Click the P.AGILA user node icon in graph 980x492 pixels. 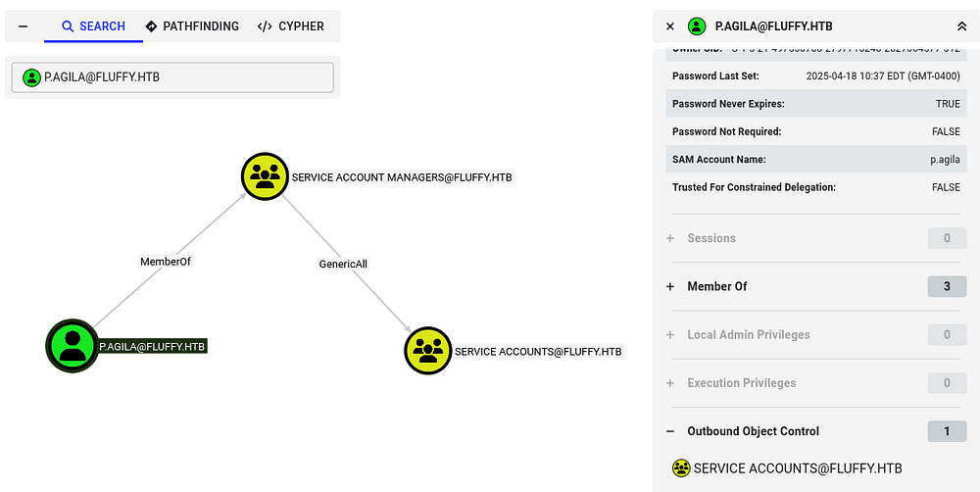(x=72, y=345)
